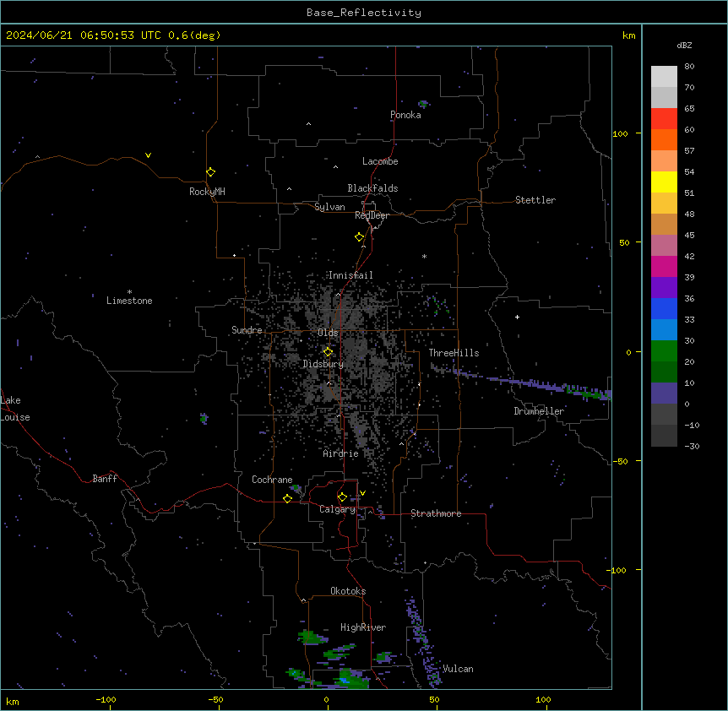Click the red 60–65 dBZ legend swatch
Image resolution: width=728 pixels, height=711 pixels.
664,118
